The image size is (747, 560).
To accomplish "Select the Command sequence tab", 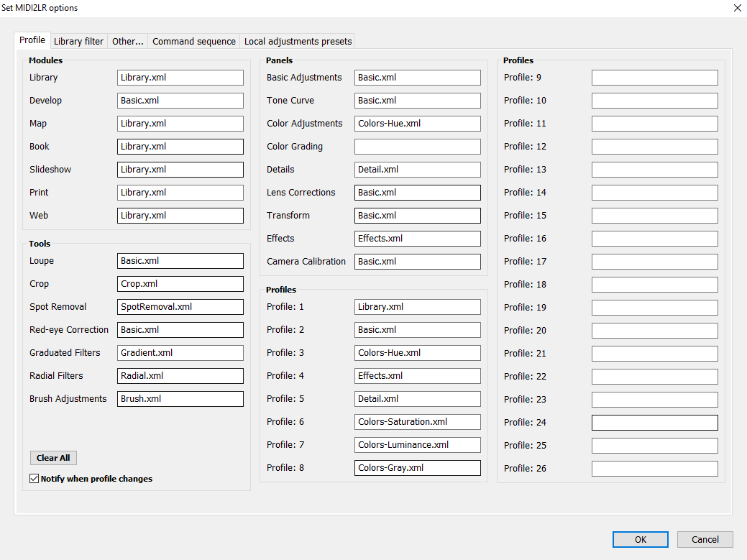I will (x=193, y=41).
